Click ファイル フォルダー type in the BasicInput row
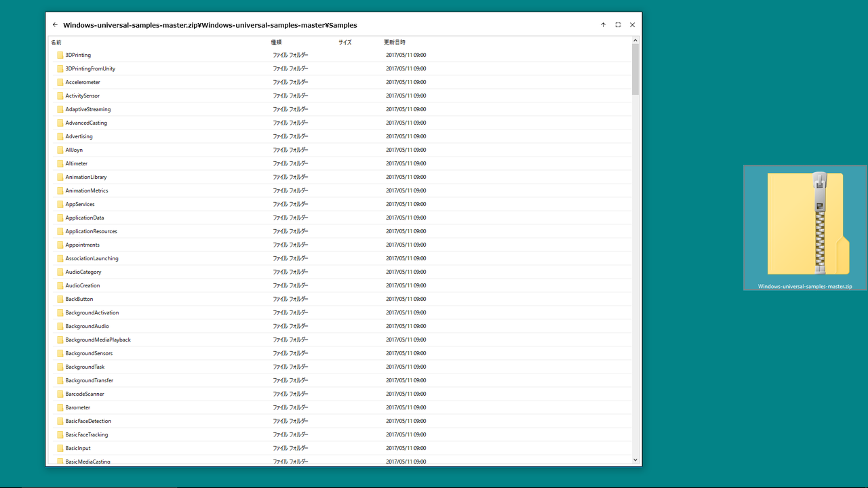868x488 pixels. click(x=290, y=448)
